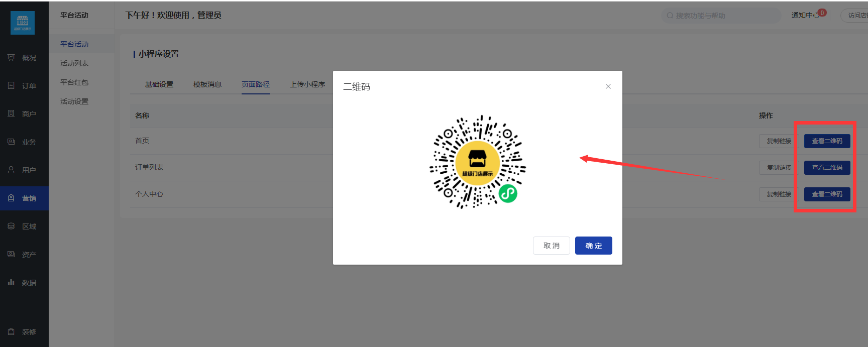This screenshot has width=868, height=347.
Task: Open 活动设置 submenu item
Action: click(74, 101)
